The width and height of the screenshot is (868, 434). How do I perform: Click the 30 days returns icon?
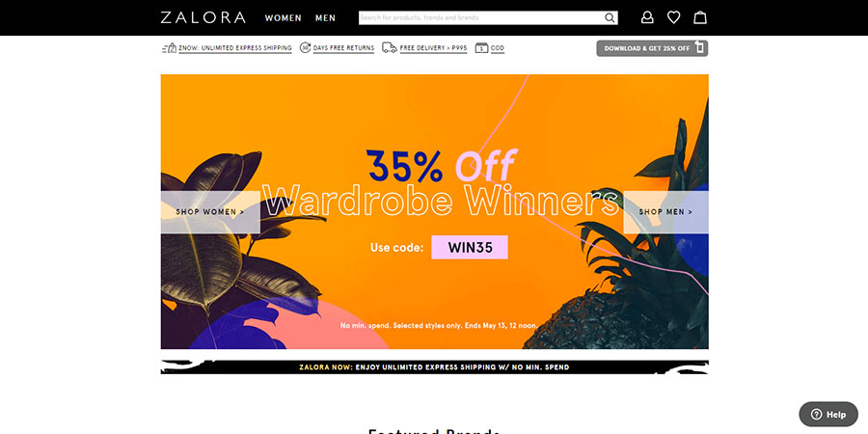[305, 48]
